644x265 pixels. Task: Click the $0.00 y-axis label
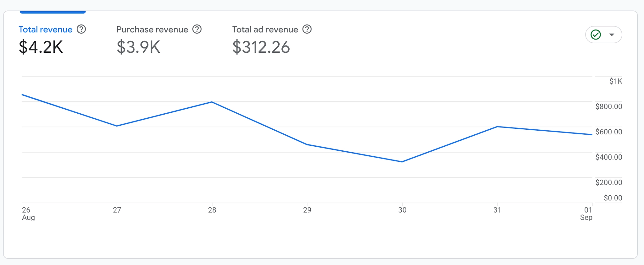coord(613,198)
